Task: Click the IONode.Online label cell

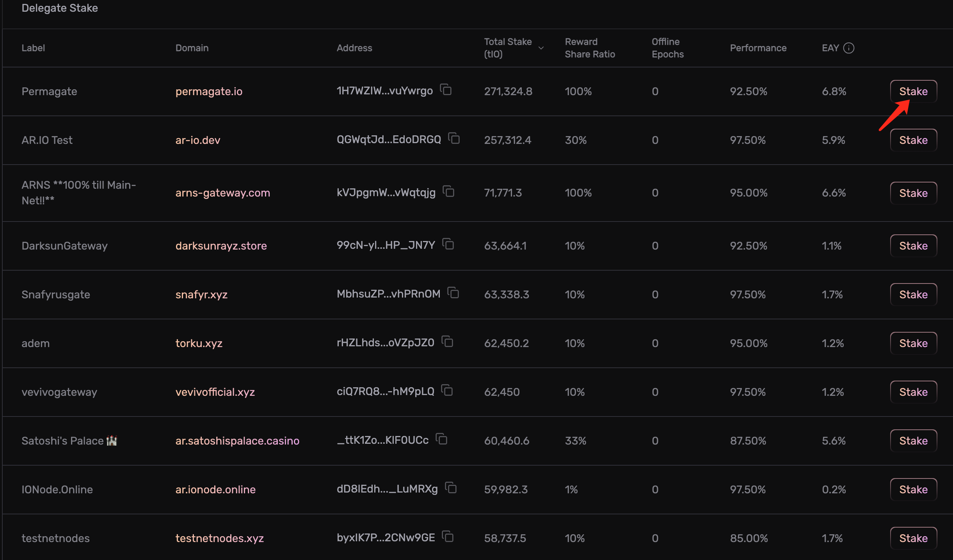Action: (57, 489)
